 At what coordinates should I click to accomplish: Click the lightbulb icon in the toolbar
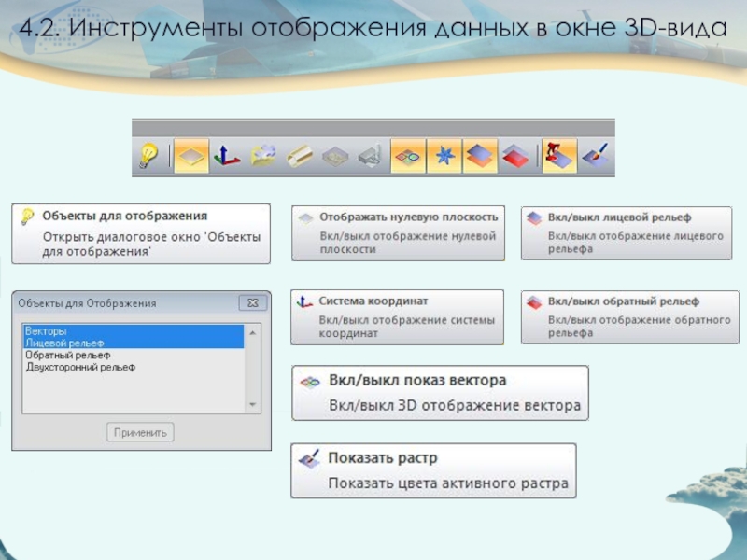148,156
